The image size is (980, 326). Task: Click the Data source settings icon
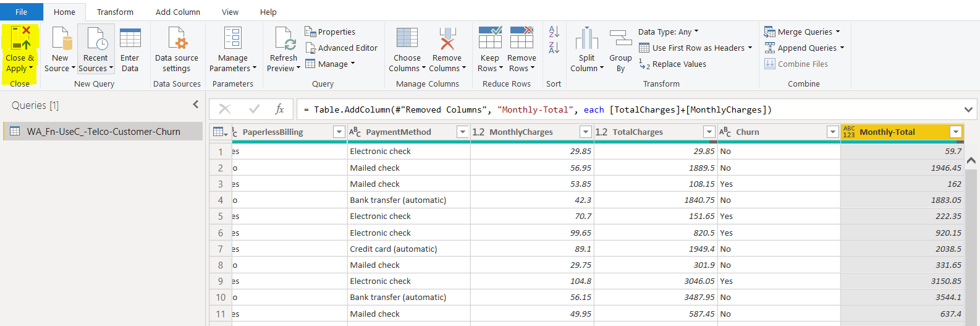(x=177, y=39)
